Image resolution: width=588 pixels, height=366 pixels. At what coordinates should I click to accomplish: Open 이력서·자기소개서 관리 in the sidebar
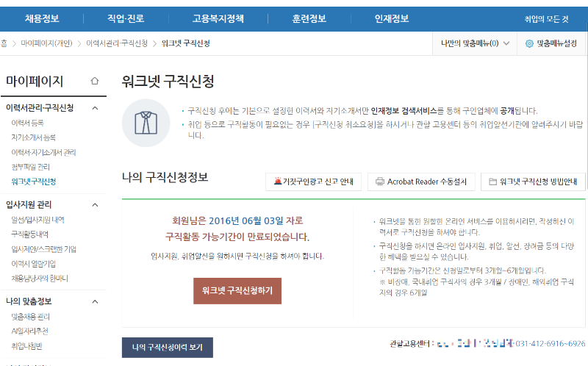click(43, 152)
